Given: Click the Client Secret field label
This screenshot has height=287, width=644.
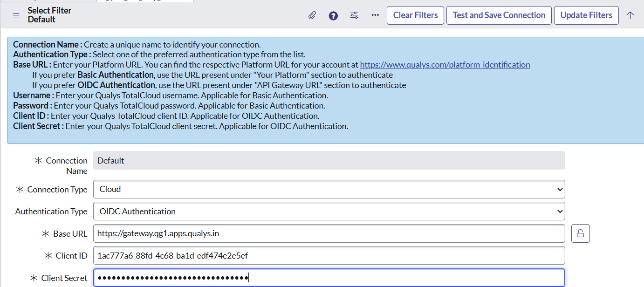Looking at the screenshot, I should [64, 278].
